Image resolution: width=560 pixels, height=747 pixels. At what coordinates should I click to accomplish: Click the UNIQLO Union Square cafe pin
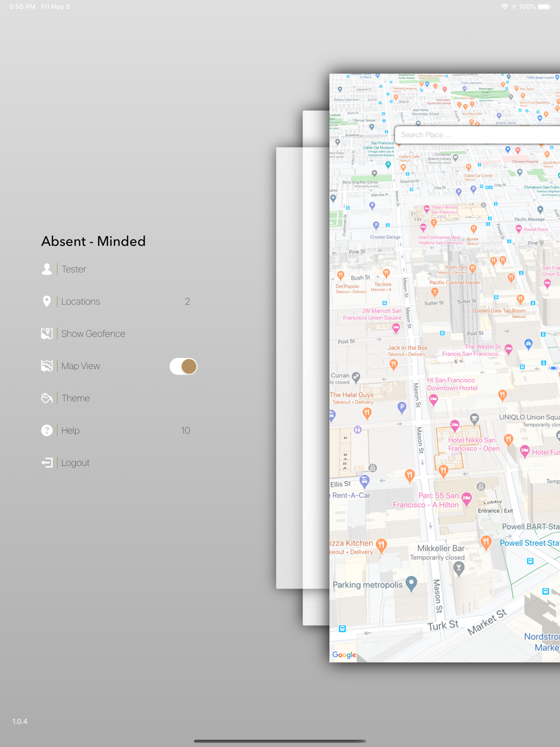(475, 418)
